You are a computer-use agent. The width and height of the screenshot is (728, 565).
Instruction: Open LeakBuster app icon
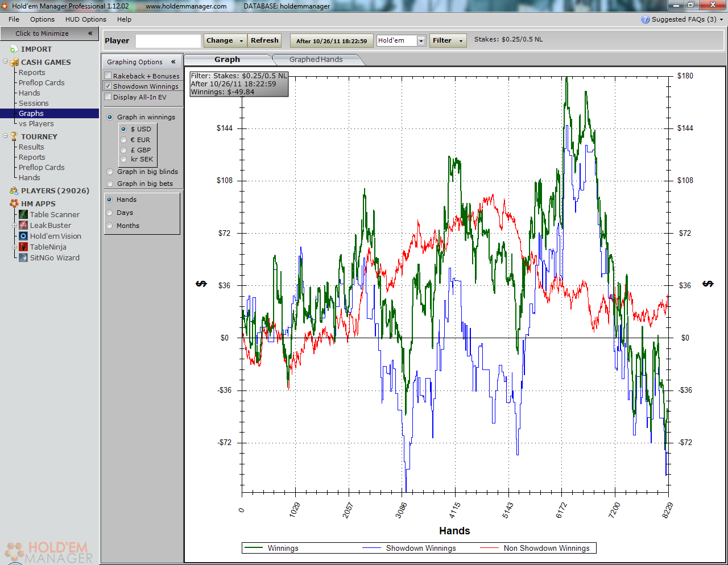pyautogui.click(x=23, y=225)
